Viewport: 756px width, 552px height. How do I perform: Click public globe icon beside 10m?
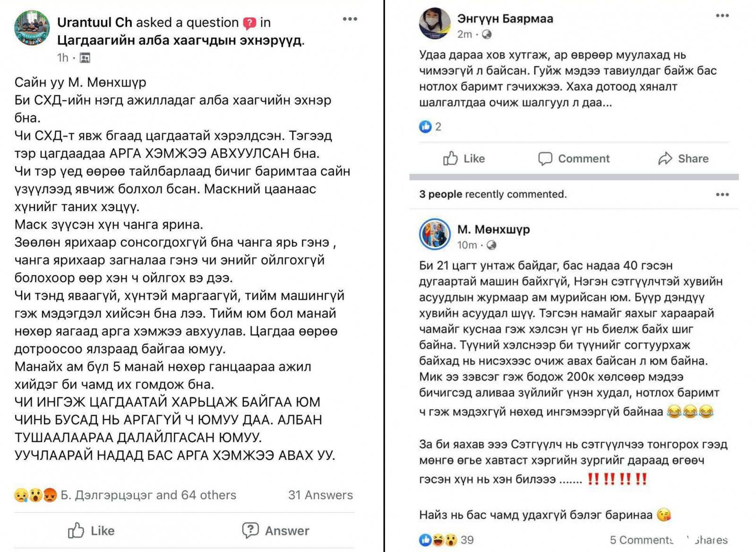(491, 245)
